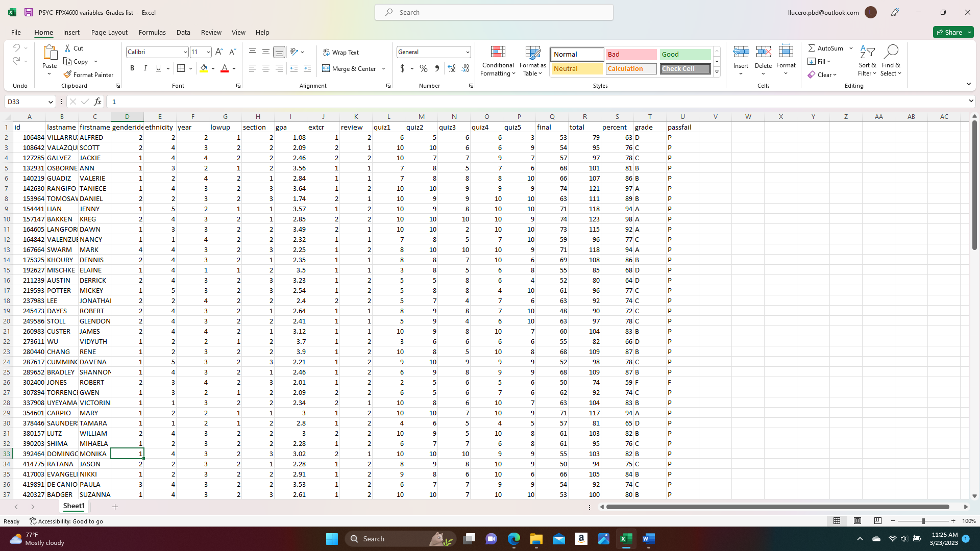Open the font name dropdown
980x551 pixels.
coord(185,52)
